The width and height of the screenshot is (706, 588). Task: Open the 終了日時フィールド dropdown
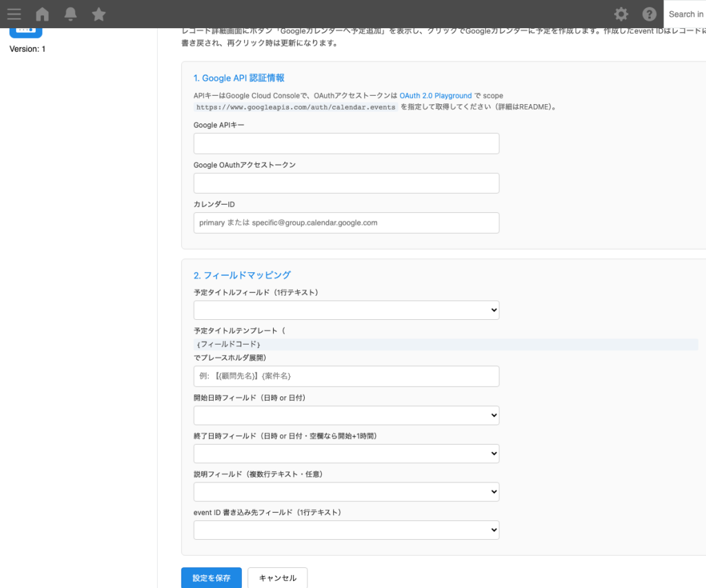pyautogui.click(x=346, y=453)
